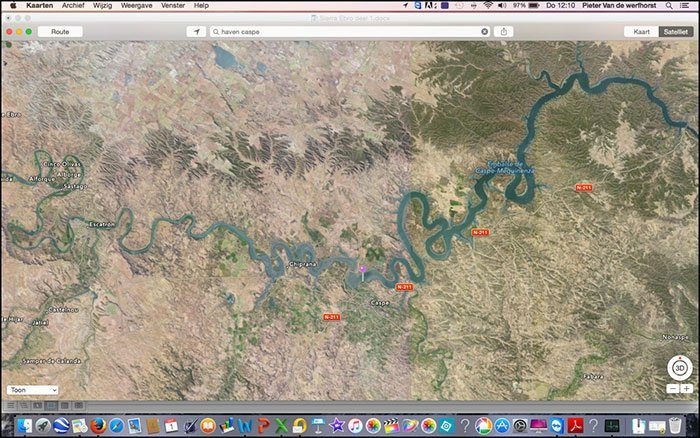The width and height of the screenshot is (700, 438).
Task: Click the Route button
Action: coord(60,31)
